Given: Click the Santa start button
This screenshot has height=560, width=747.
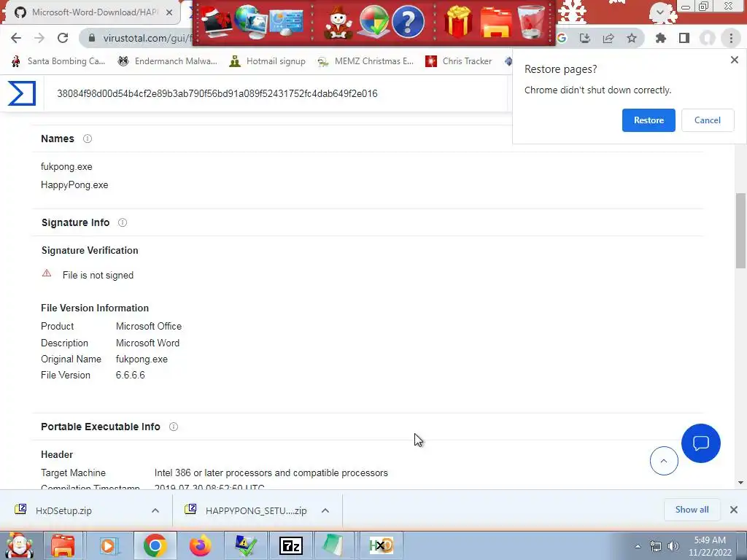Looking at the screenshot, I should pos(18,545).
